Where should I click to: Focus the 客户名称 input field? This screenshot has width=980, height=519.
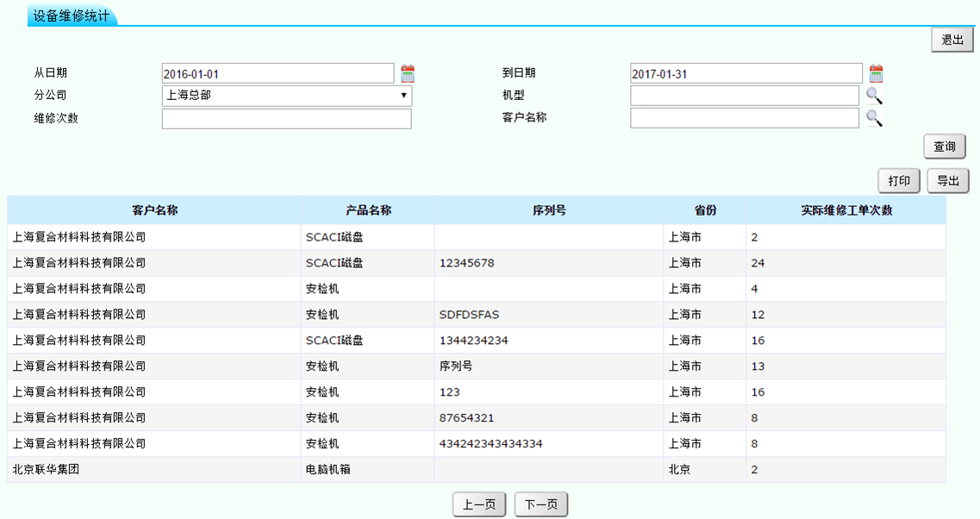(745, 118)
